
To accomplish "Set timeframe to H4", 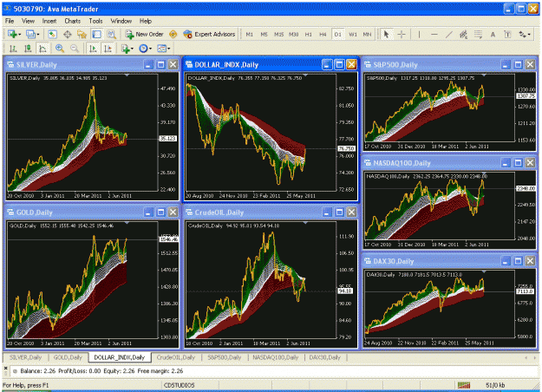I will click(x=323, y=34).
